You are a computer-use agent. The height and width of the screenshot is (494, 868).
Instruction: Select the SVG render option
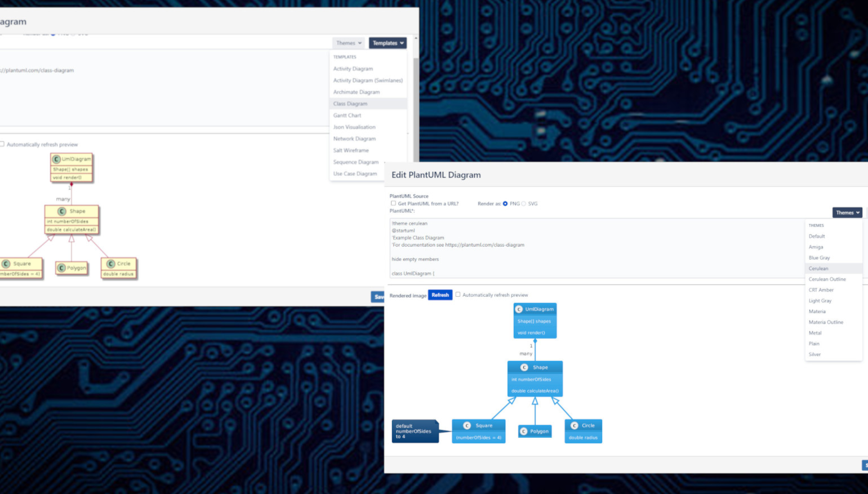click(x=524, y=204)
